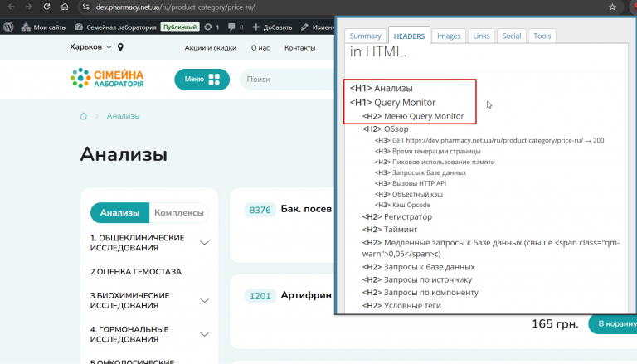Open the Social tab
The width and height of the screenshot is (637, 364).
click(512, 36)
